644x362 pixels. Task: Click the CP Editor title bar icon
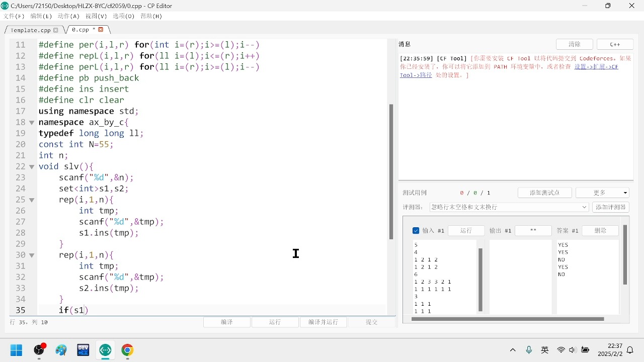click(5, 6)
